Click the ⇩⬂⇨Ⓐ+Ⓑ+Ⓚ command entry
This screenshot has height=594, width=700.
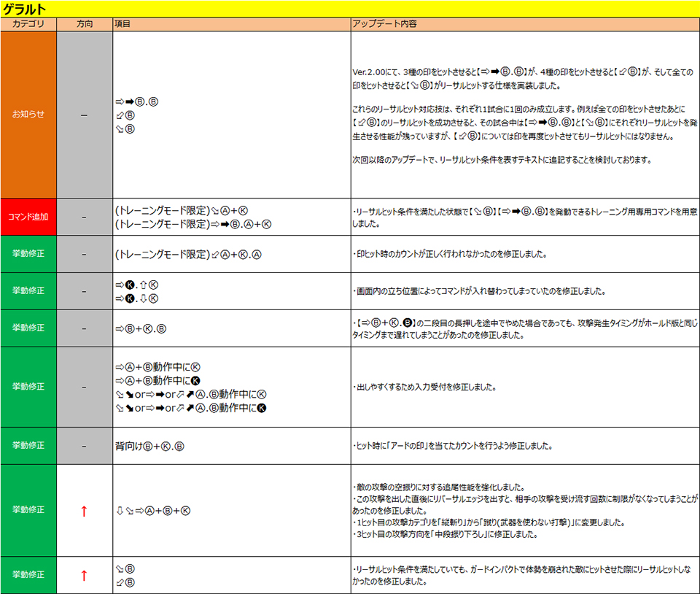click(153, 511)
